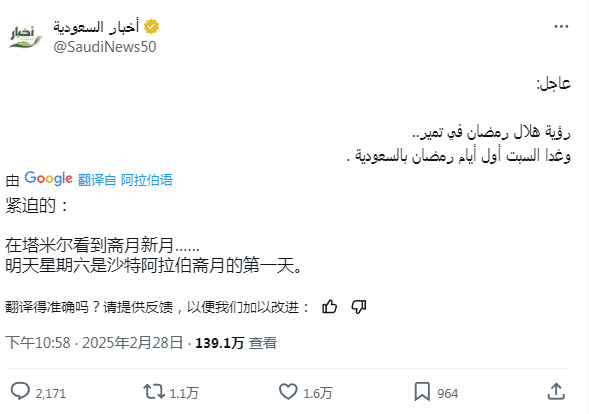
Task: Click the Arabic account display name
Action: click(x=96, y=27)
